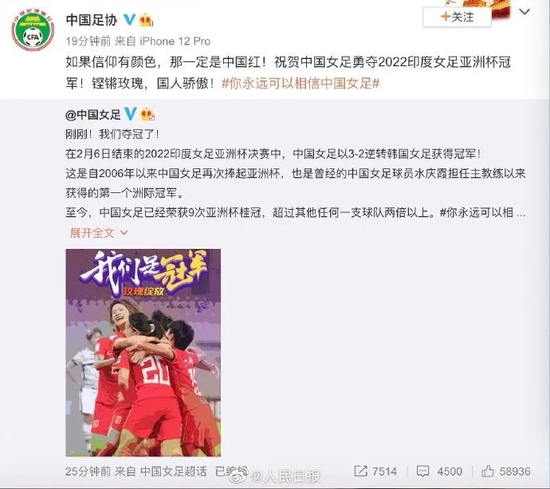The width and height of the screenshot is (550, 489).
Task: Open hashtag #你永远可以相信中国女足#
Action: tap(301, 83)
